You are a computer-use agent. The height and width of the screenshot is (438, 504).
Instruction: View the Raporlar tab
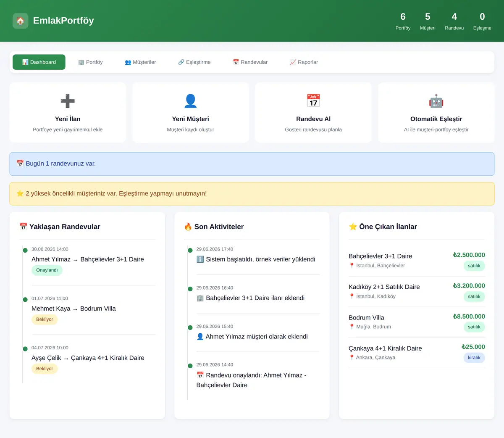[304, 62]
